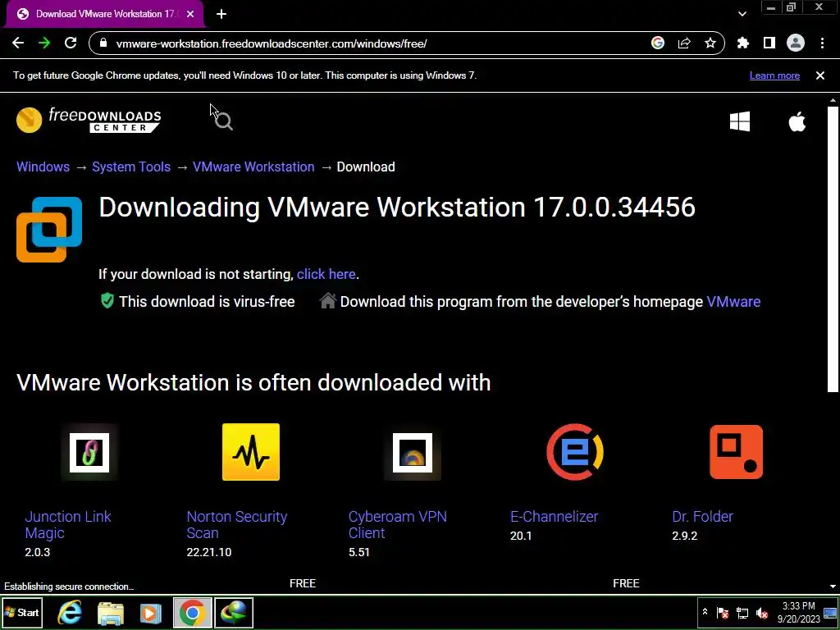This screenshot has width=840, height=630.
Task: Open the site search magnifier
Action: pyautogui.click(x=223, y=121)
